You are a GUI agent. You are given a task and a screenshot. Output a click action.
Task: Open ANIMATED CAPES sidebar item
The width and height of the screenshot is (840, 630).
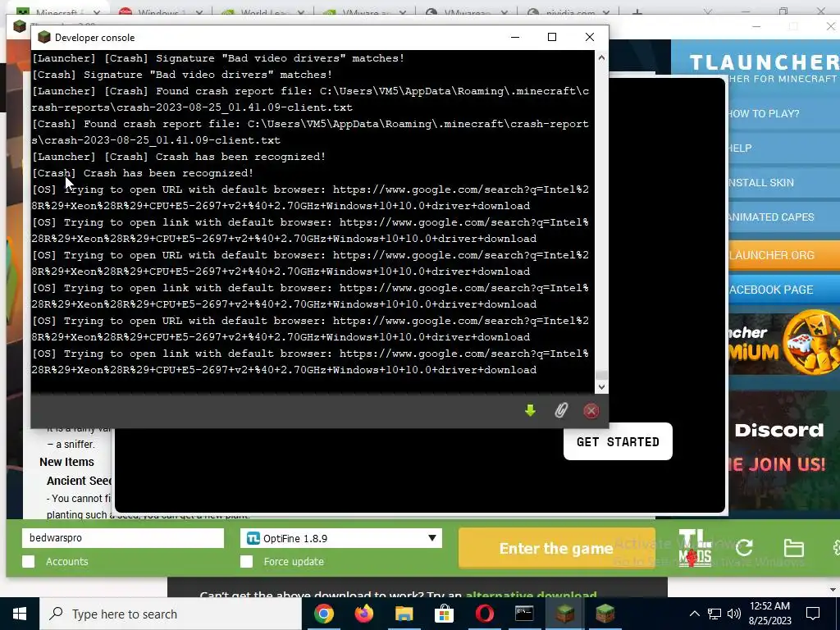point(784,217)
